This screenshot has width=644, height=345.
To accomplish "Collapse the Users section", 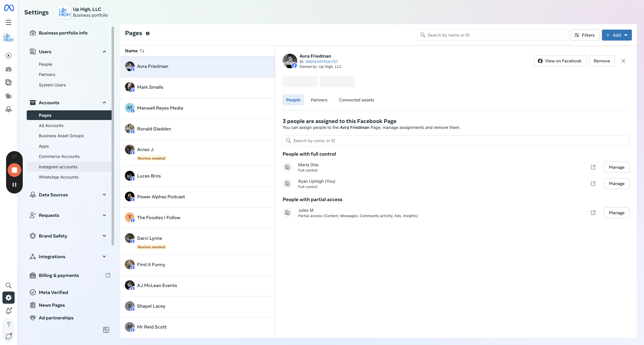I will pos(104,52).
